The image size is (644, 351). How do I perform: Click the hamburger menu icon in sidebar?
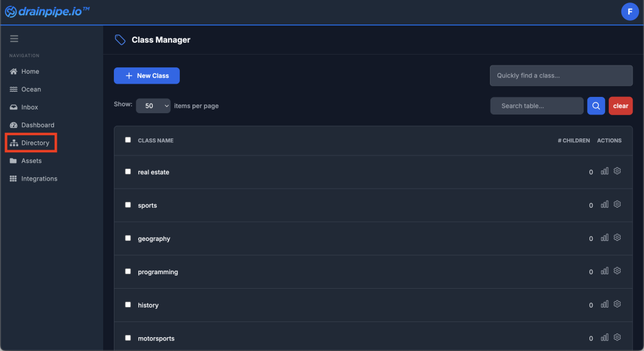coord(14,39)
